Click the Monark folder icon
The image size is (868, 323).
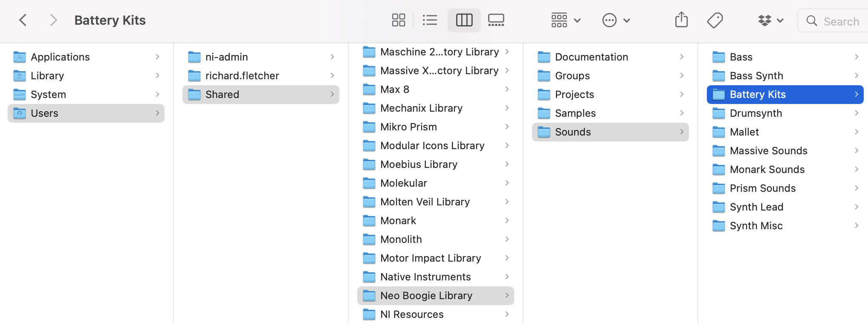[x=369, y=221]
